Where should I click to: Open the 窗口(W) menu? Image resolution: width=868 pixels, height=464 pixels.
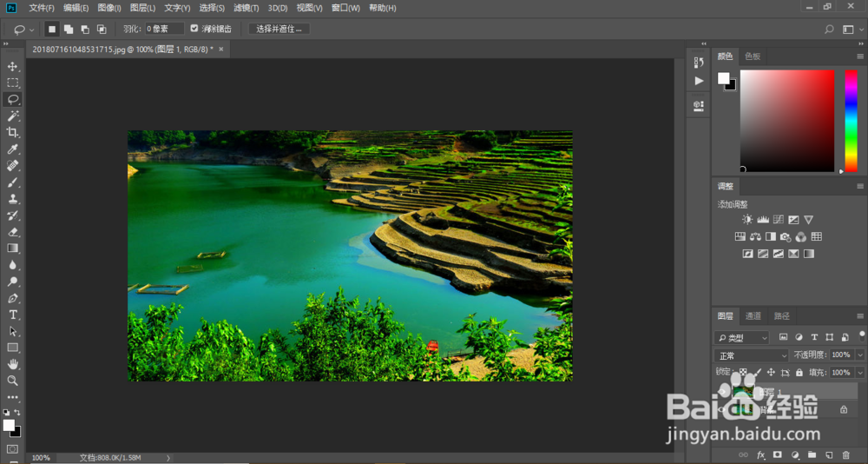pos(345,9)
